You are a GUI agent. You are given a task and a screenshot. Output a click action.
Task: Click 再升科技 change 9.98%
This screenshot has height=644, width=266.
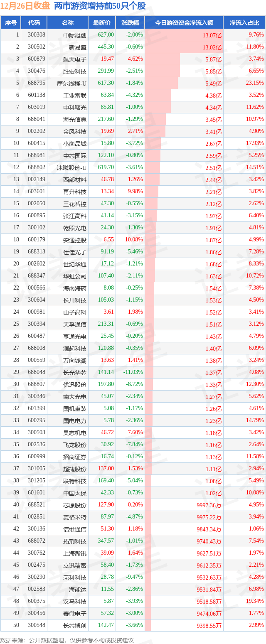pos(135,192)
